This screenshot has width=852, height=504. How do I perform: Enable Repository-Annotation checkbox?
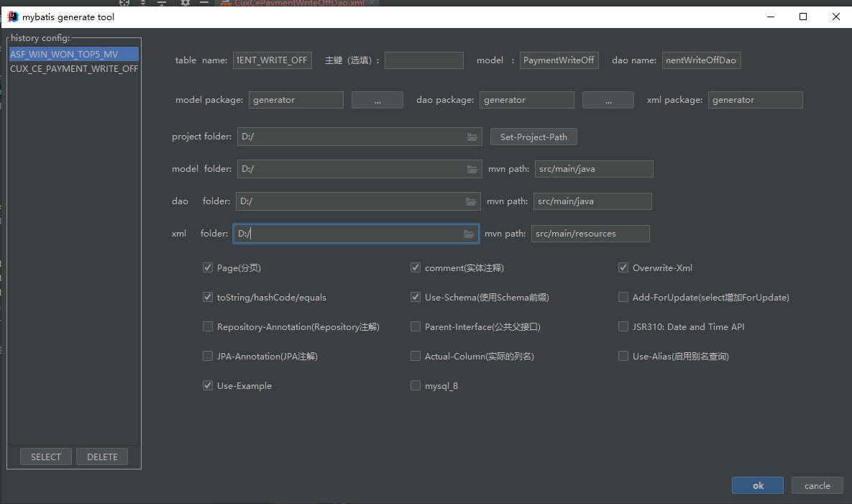(x=208, y=326)
